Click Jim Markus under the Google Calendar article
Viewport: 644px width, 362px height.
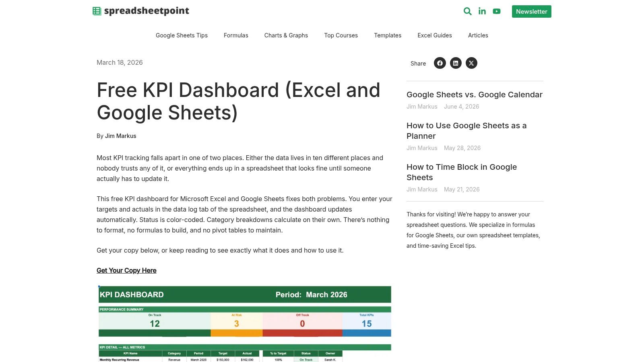coord(422,107)
